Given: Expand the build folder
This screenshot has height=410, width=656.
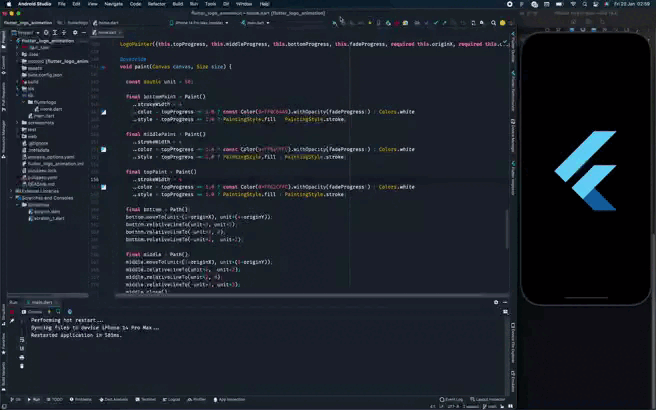Looking at the screenshot, I should click(18, 82).
